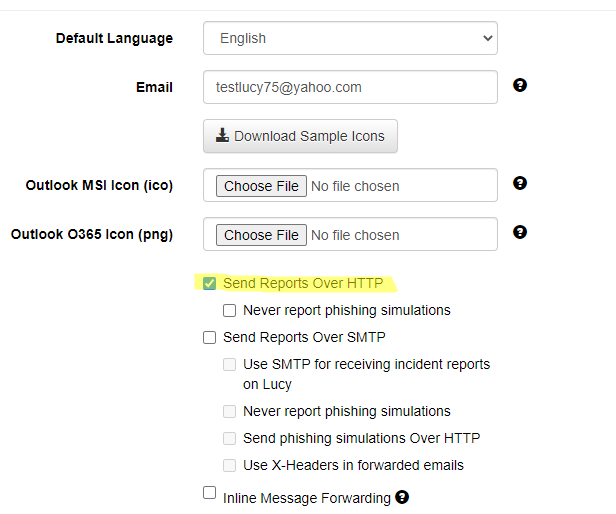Check Never report phishing simulations under HTTP
The width and height of the screenshot is (616, 514).
click(x=229, y=310)
